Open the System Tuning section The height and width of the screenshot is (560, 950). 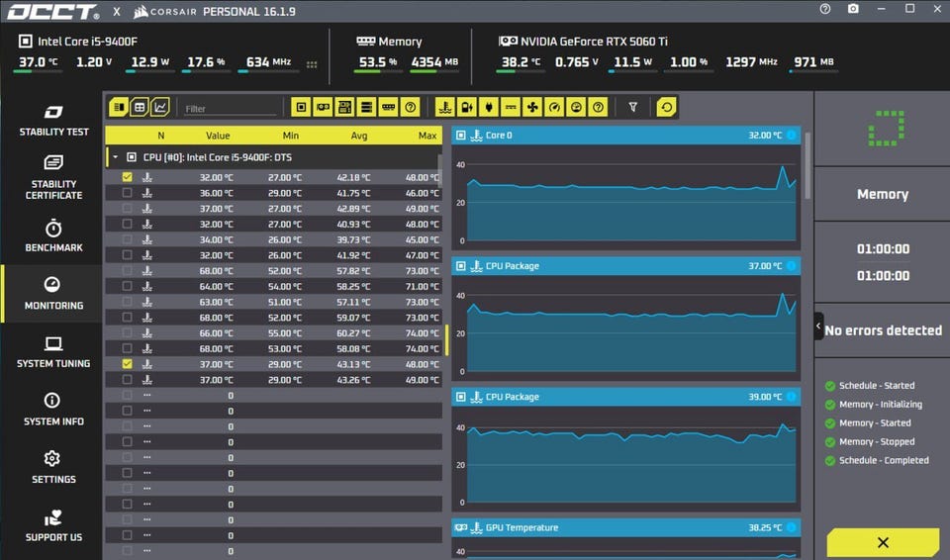(53, 352)
